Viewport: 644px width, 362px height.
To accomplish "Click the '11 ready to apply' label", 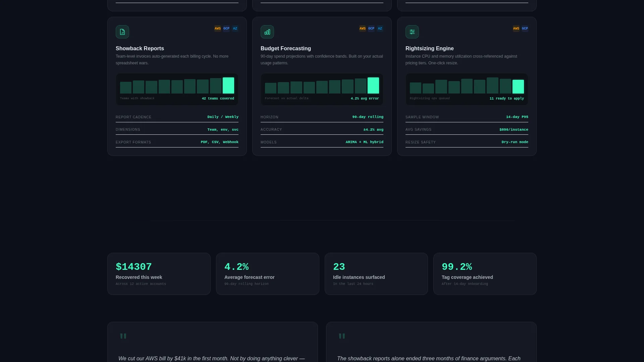I will [x=507, y=99].
